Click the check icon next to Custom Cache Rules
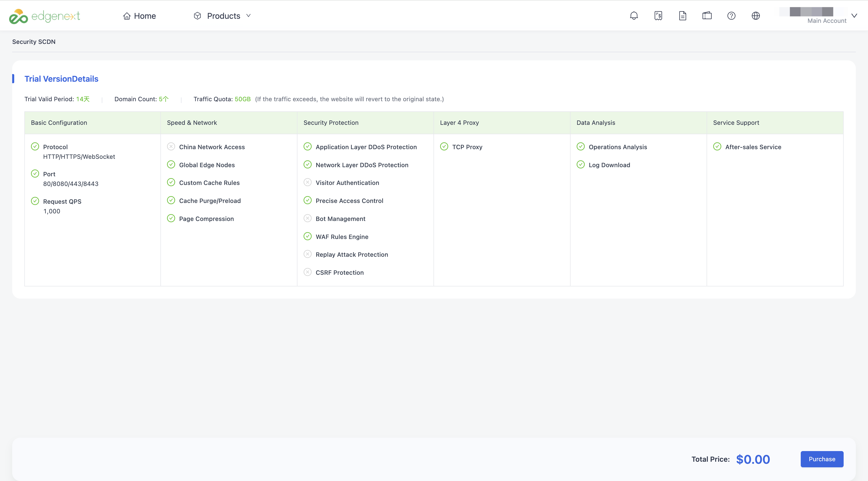Screen dimensions: 868x481 coord(171,182)
